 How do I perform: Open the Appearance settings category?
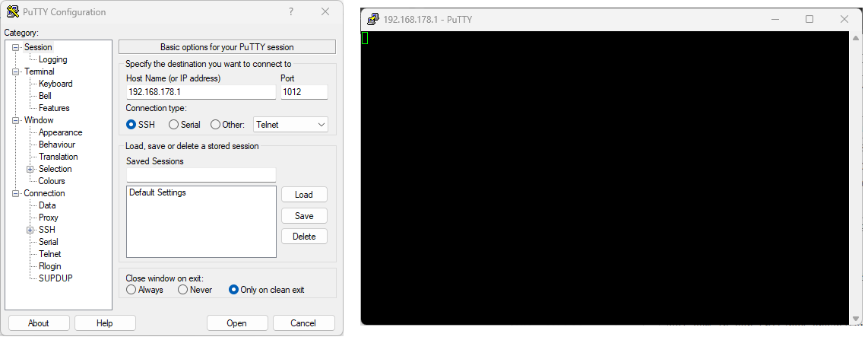(x=60, y=133)
